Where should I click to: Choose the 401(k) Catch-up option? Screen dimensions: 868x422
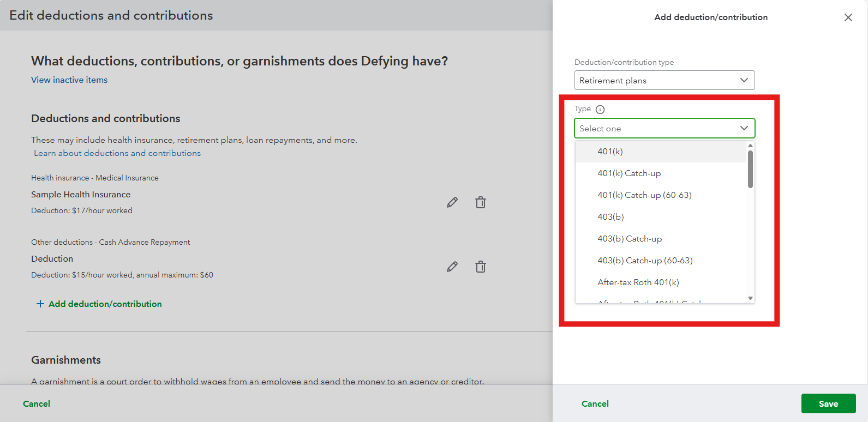628,173
